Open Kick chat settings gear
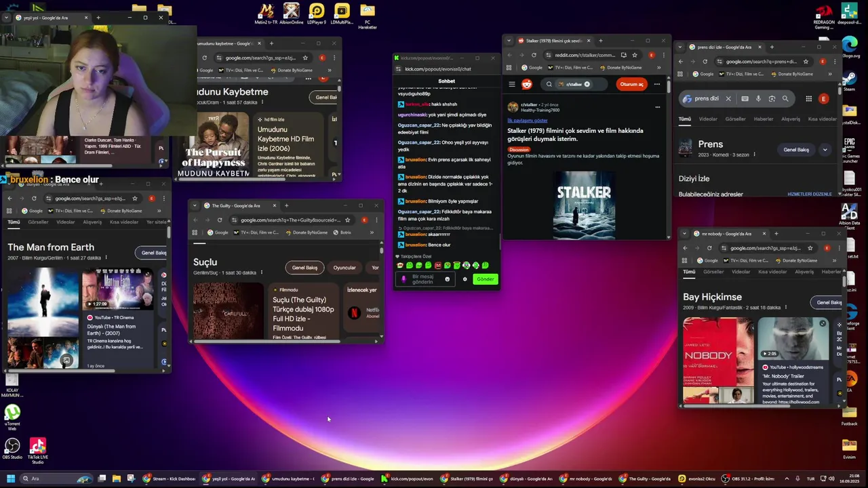Image resolution: width=868 pixels, height=488 pixels. tap(465, 279)
